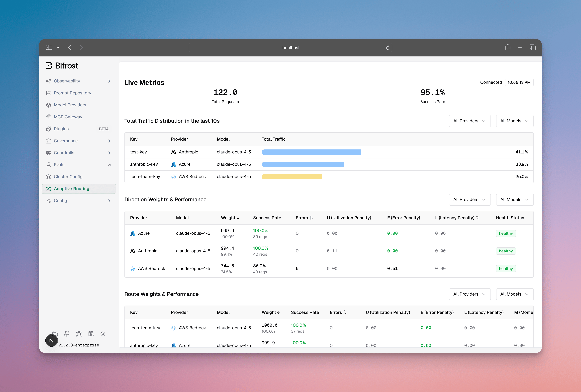Click the v1.2.3-enterprise version label
The width and height of the screenshot is (581, 392).
click(79, 345)
